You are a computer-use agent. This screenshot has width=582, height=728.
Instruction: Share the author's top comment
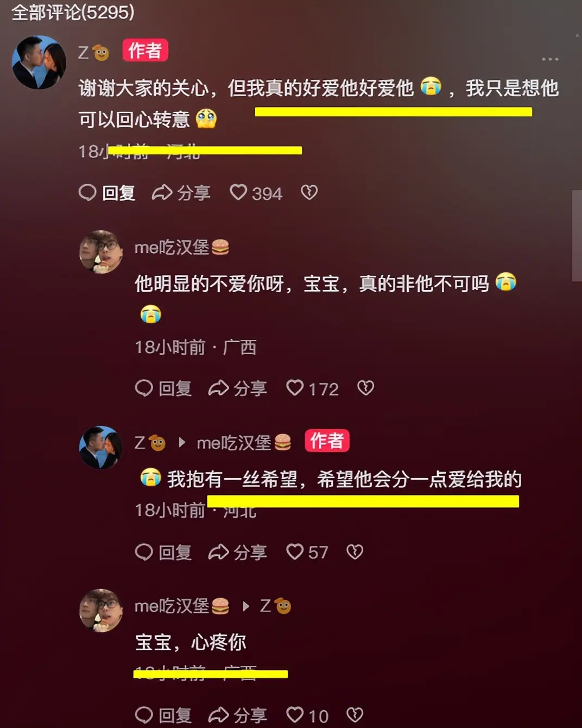[x=181, y=193]
